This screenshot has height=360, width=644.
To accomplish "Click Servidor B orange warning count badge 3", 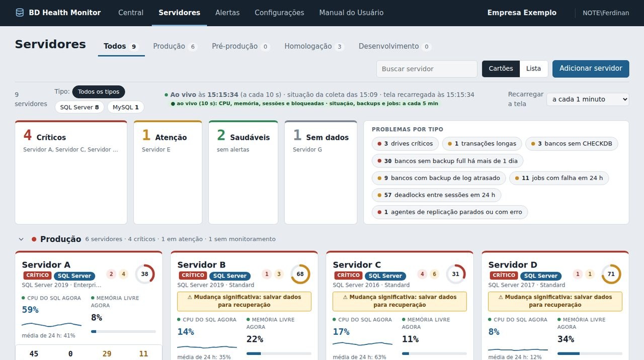I will [279, 274].
